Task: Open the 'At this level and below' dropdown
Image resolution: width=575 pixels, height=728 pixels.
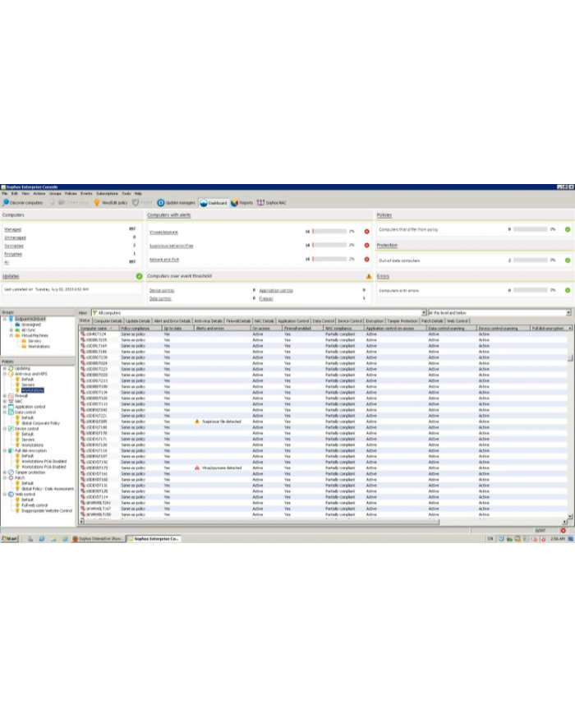Action: point(568,313)
